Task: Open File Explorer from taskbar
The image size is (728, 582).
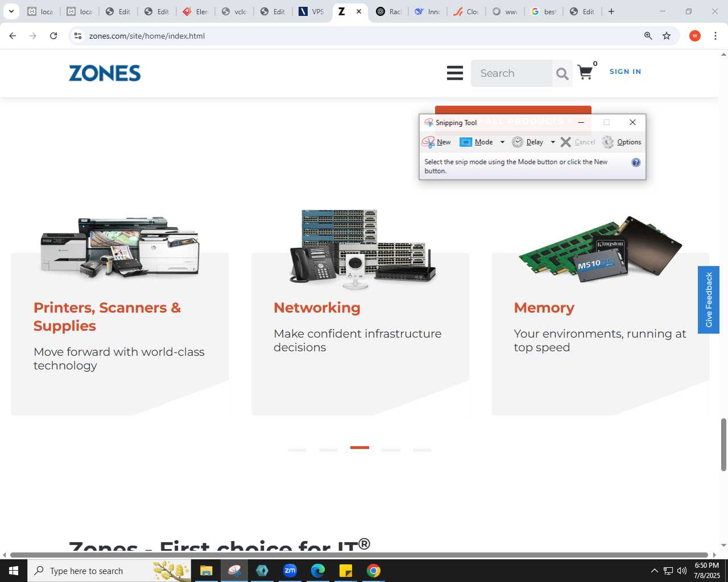Action: point(206,571)
